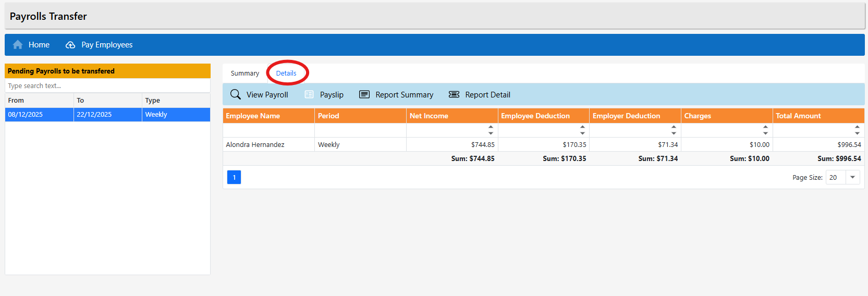Increase the Charges filter spinner
The image size is (868, 296).
(x=766, y=127)
